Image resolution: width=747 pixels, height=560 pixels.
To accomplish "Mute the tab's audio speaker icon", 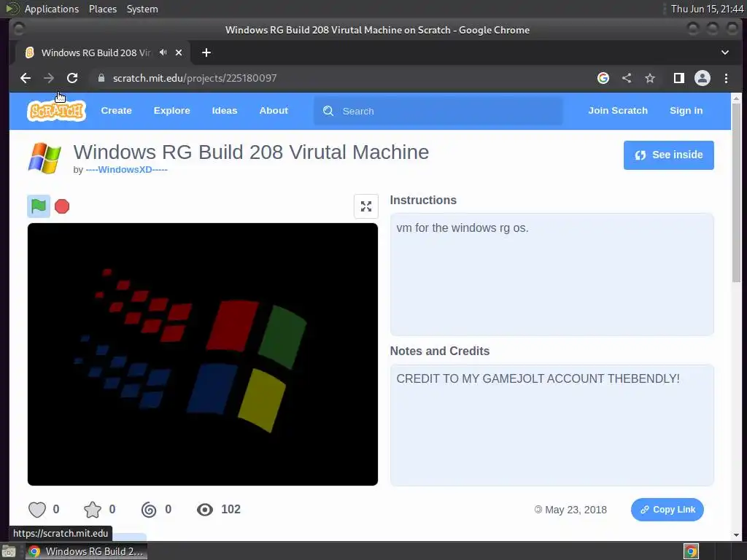I will 163,52.
